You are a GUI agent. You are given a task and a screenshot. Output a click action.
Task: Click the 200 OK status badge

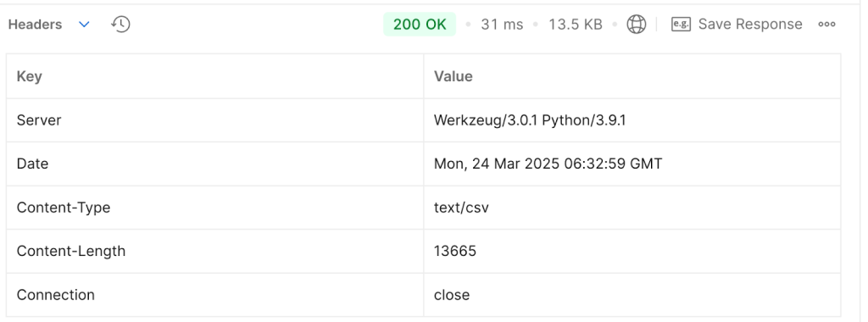[x=420, y=25]
